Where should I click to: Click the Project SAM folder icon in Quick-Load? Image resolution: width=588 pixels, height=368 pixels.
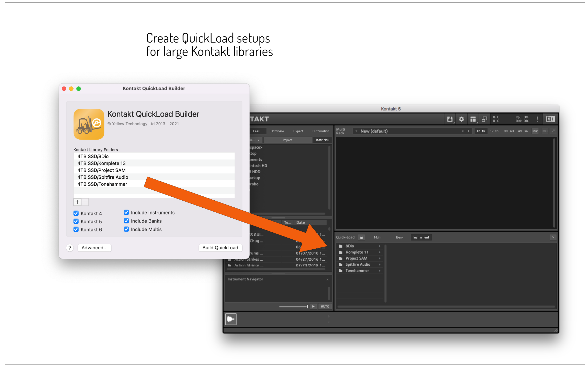tap(341, 258)
